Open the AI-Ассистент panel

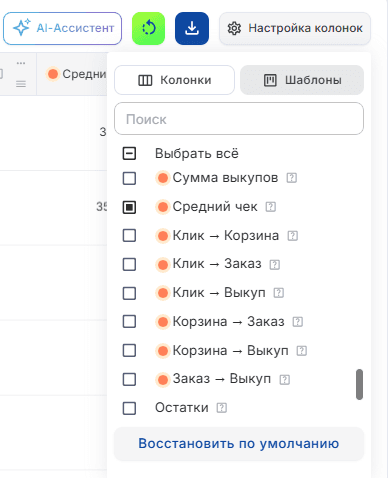coord(62,28)
